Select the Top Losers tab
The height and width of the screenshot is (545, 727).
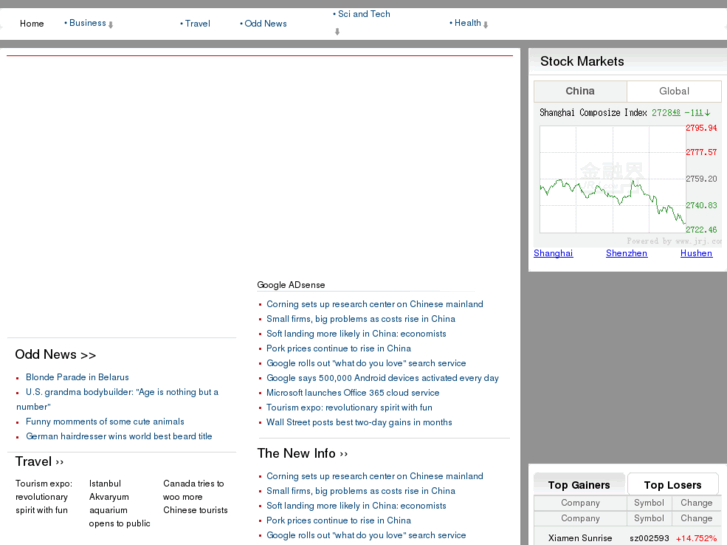673,485
